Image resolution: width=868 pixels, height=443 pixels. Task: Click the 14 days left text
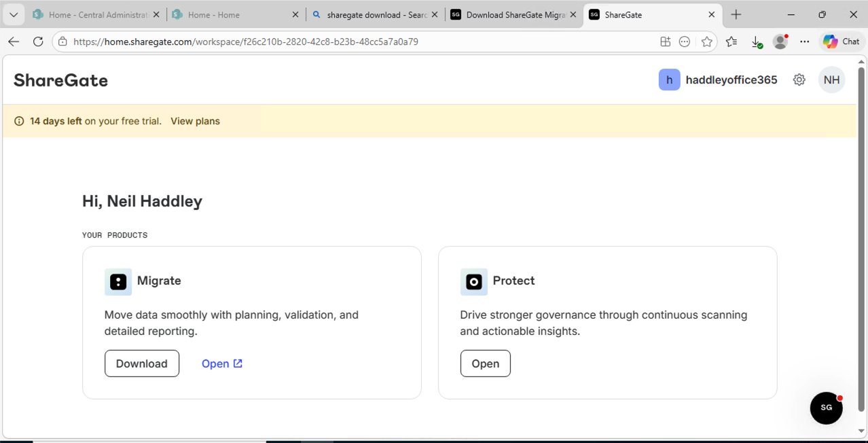tap(56, 121)
